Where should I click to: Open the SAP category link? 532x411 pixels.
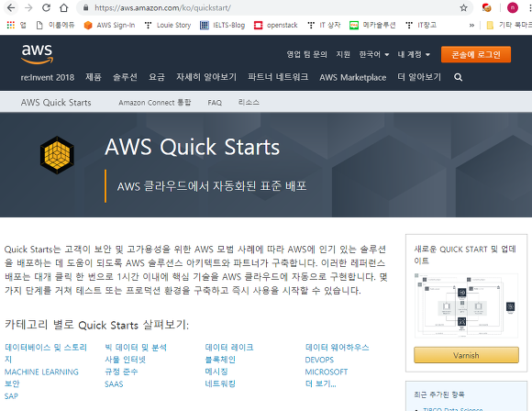coord(11,396)
